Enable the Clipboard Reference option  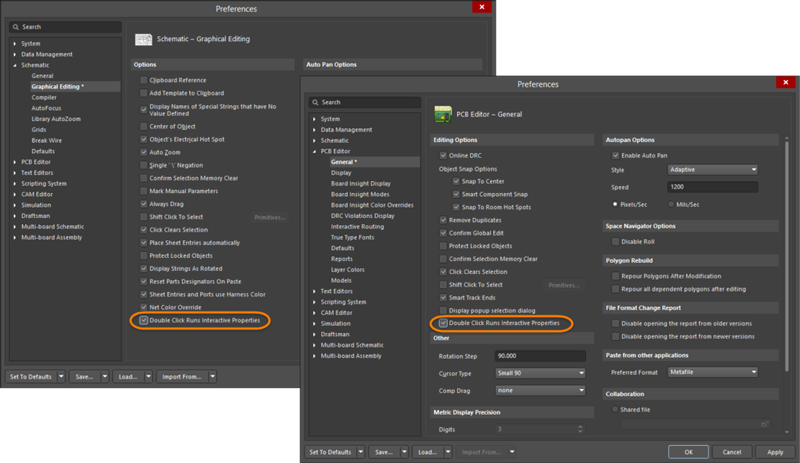(145, 80)
